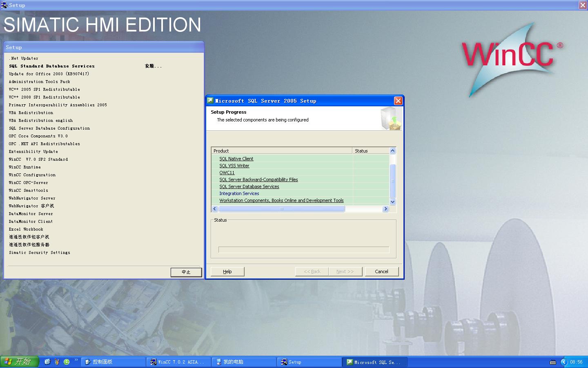Image resolution: width=588 pixels, height=368 pixels.
Task: Close the main Setup window
Action: pos(583,5)
